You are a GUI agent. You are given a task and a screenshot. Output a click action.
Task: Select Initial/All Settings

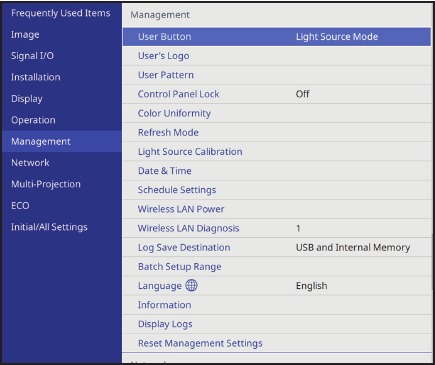[49, 227]
